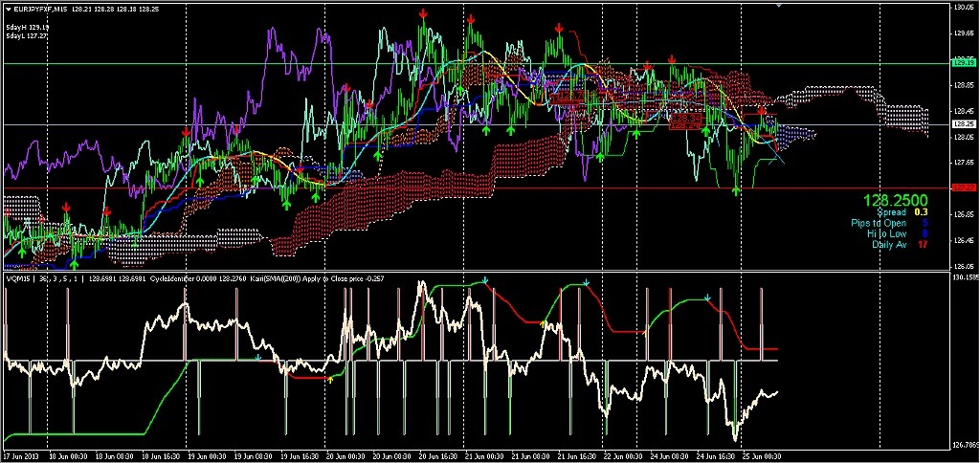Click the 19 Jun 16:30 time axis label

tap(299, 455)
